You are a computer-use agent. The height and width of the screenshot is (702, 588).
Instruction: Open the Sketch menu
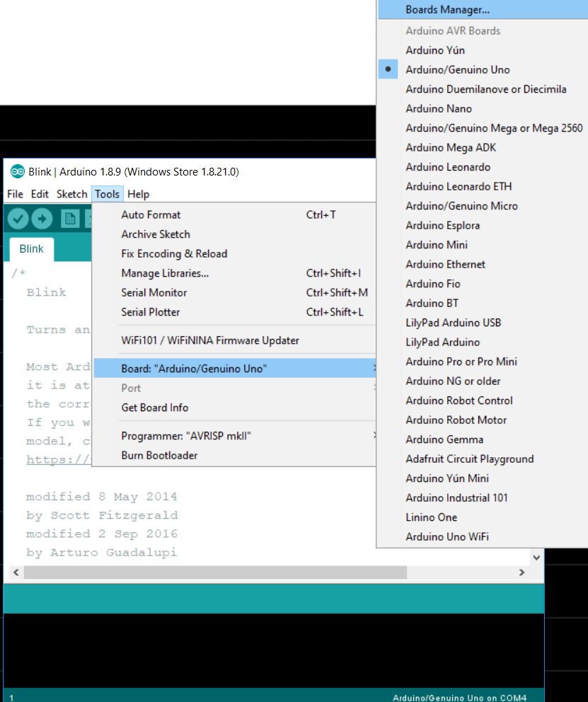pos(71,194)
